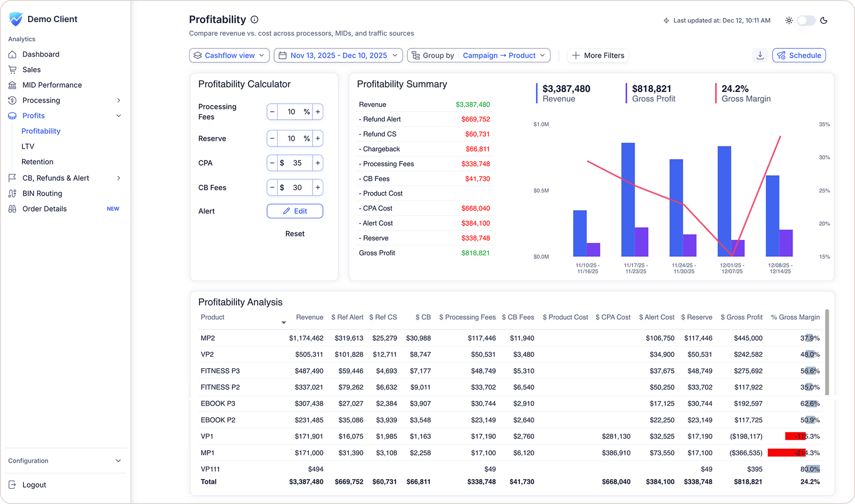
Task: Expand the Configuration section chevron
Action: [118, 461]
